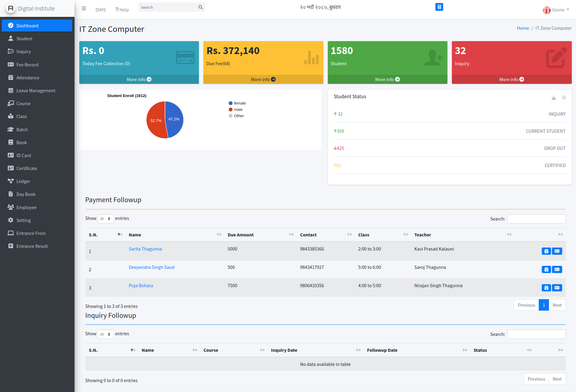Toggle Other series in pie legend
The width and height of the screenshot is (576, 392).
point(236,116)
